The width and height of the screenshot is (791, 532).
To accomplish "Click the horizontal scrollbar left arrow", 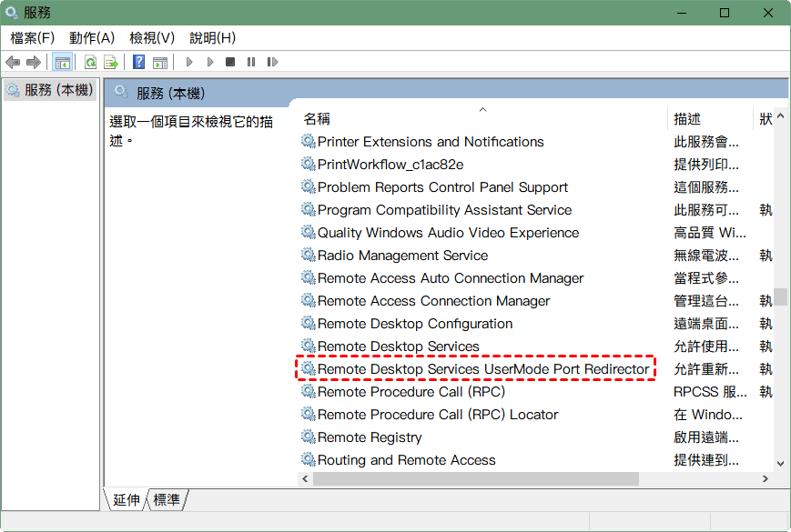I will point(305,478).
